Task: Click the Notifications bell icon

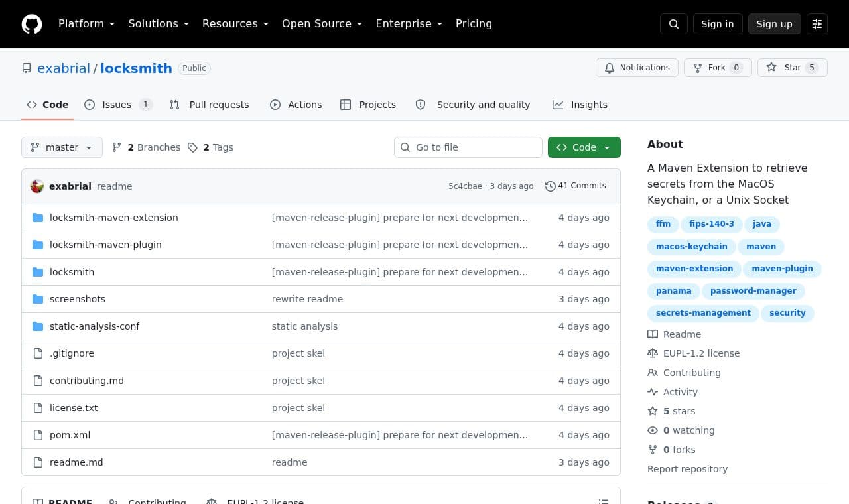Action: click(x=610, y=68)
